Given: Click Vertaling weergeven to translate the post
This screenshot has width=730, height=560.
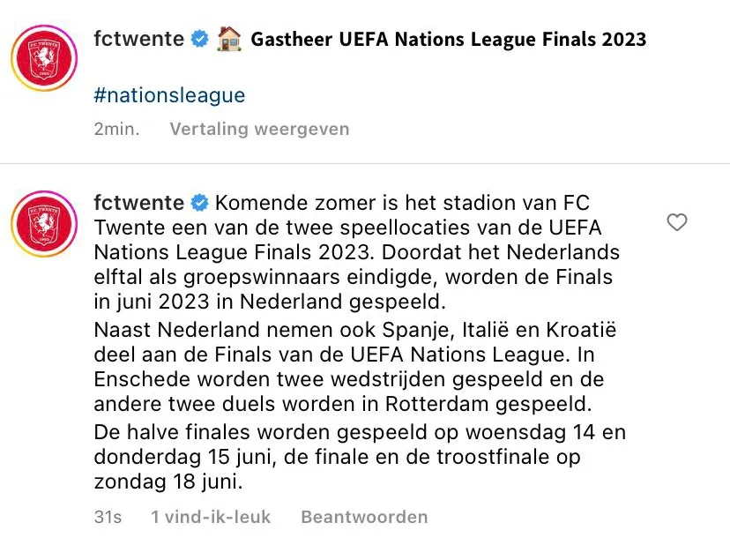Looking at the screenshot, I should coord(258,128).
